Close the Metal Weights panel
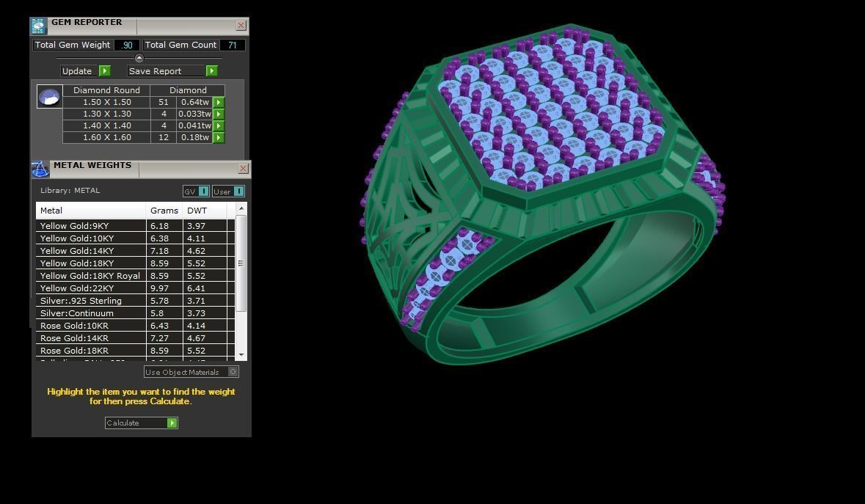 (x=244, y=168)
